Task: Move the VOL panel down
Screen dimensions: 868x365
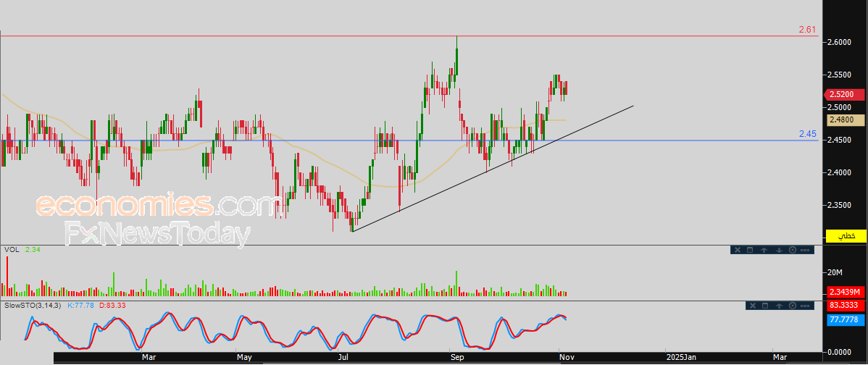Action: (x=779, y=250)
